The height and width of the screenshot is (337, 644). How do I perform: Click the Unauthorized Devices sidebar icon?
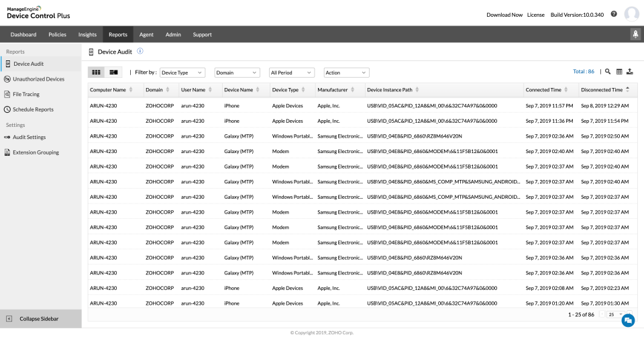click(7, 79)
